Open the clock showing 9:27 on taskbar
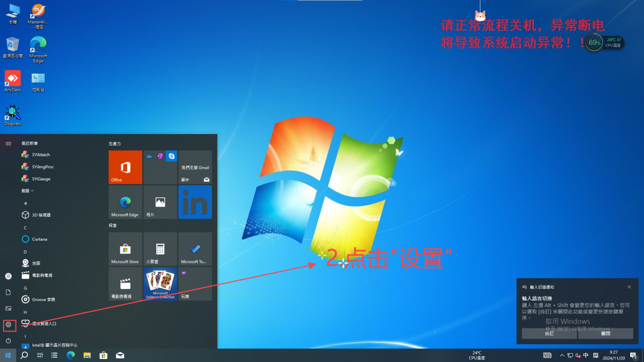 [614, 355]
